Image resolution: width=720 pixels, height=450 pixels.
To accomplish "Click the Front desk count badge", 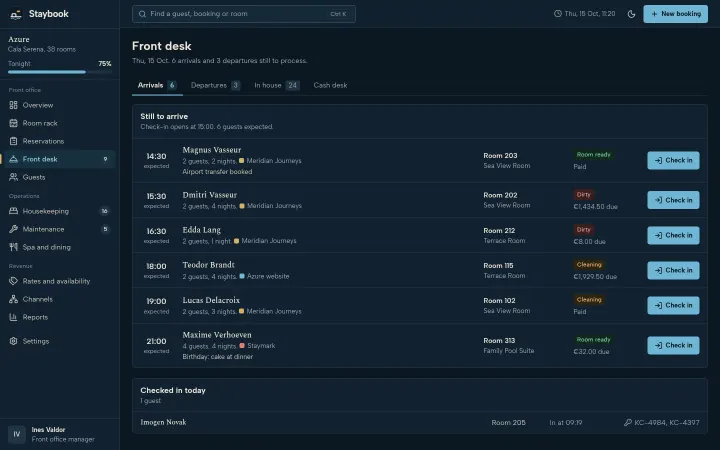I will (105, 159).
